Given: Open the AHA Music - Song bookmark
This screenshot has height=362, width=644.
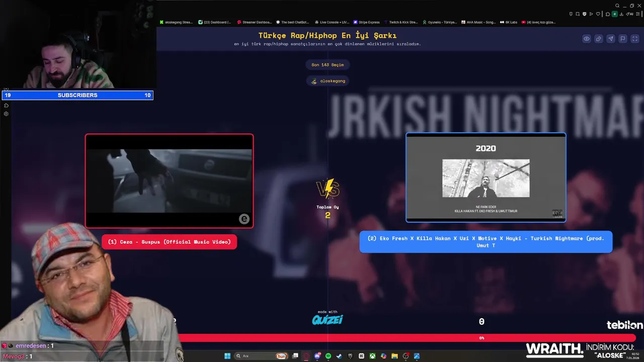Looking at the screenshot, I should point(478,22).
